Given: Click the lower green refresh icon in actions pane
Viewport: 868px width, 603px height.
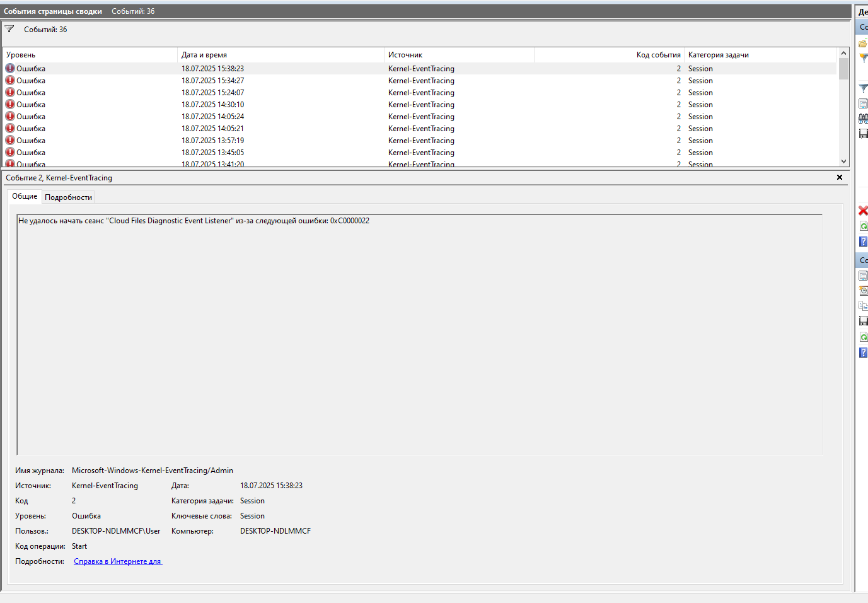Looking at the screenshot, I should pyautogui.click(x=863, y=337).
